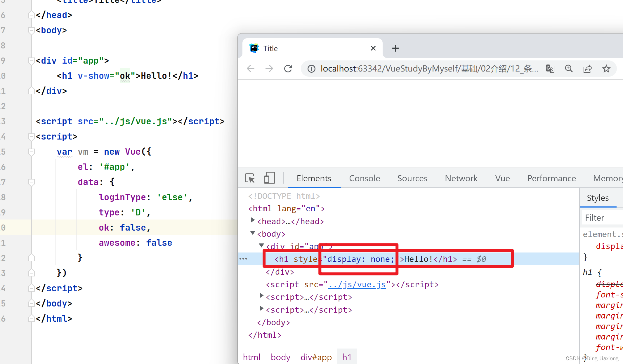Click the h1 breadcrumb
Screen dimensions: 623x364
(x=347, y=357)
